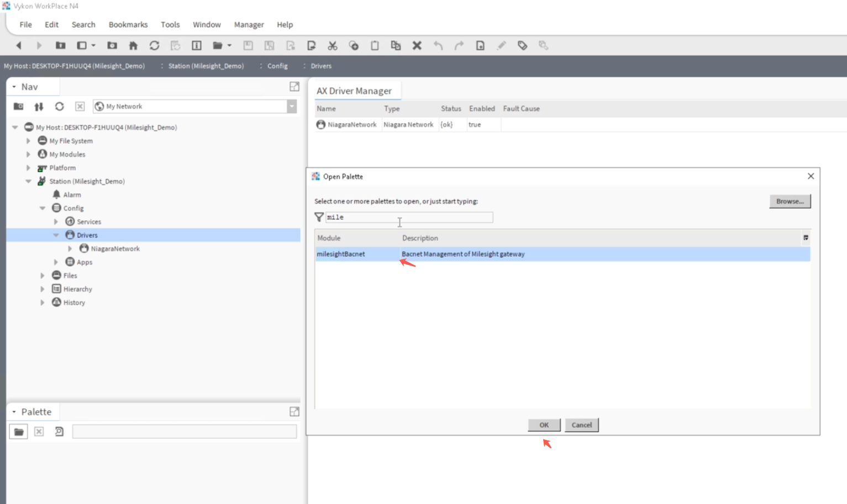The height and width of the screenshot is (504, 847).
Task: Open the Manager menu
Action: click(249, 25)
